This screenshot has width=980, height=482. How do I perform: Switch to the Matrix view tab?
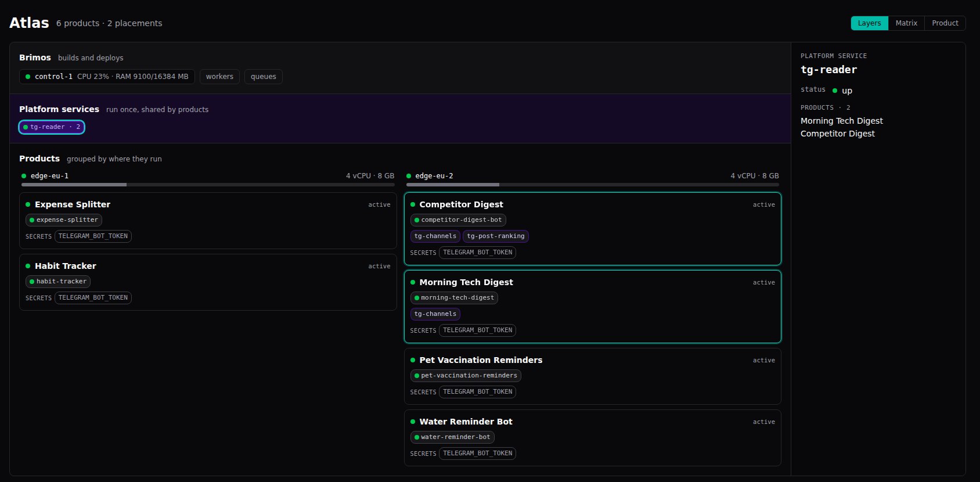click(906, 23)
